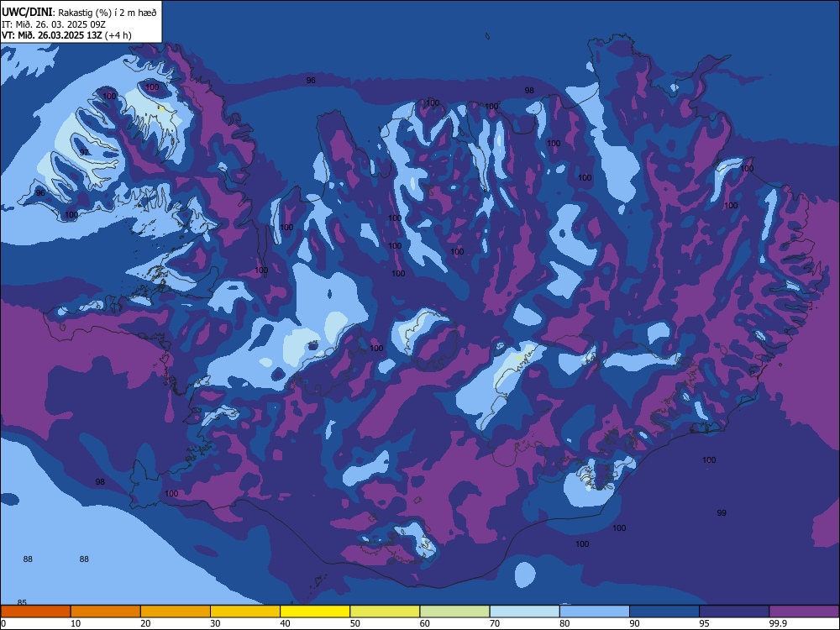Click the 'Rakastig (%) í 2 m hæð' label

coord(108,13)
